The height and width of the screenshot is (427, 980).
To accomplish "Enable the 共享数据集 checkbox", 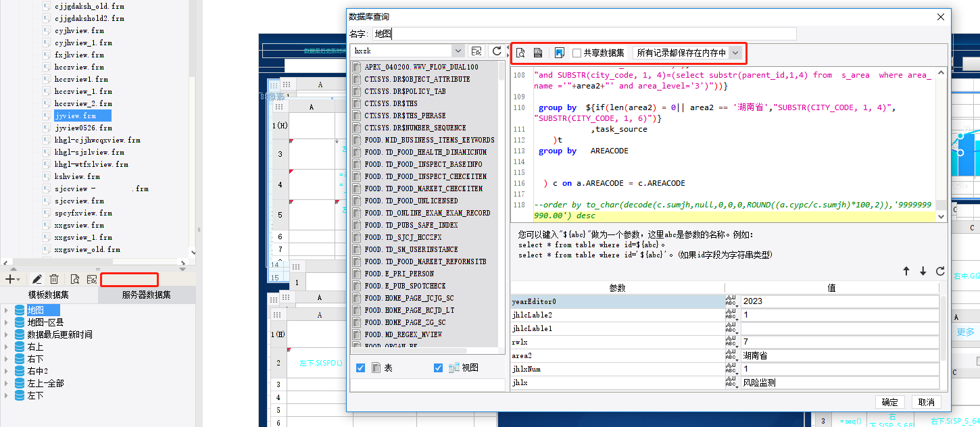I will point(577,53).
